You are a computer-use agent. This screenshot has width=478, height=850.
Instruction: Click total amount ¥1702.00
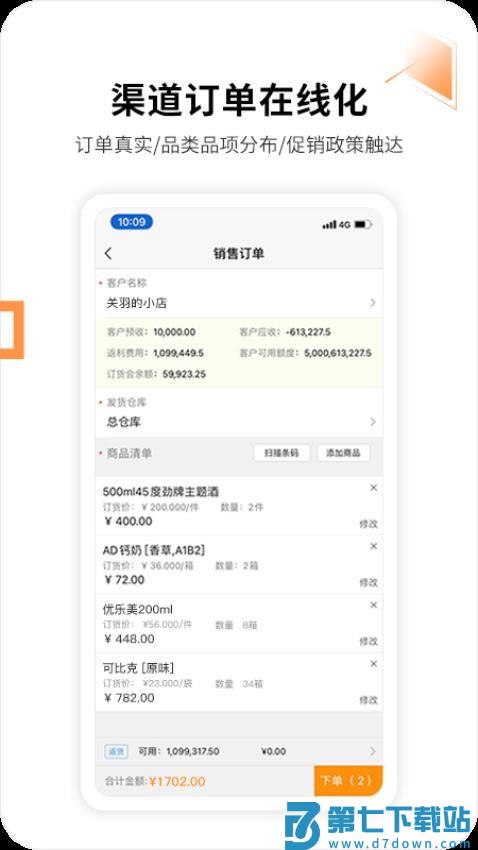click(x=177, y=781)
